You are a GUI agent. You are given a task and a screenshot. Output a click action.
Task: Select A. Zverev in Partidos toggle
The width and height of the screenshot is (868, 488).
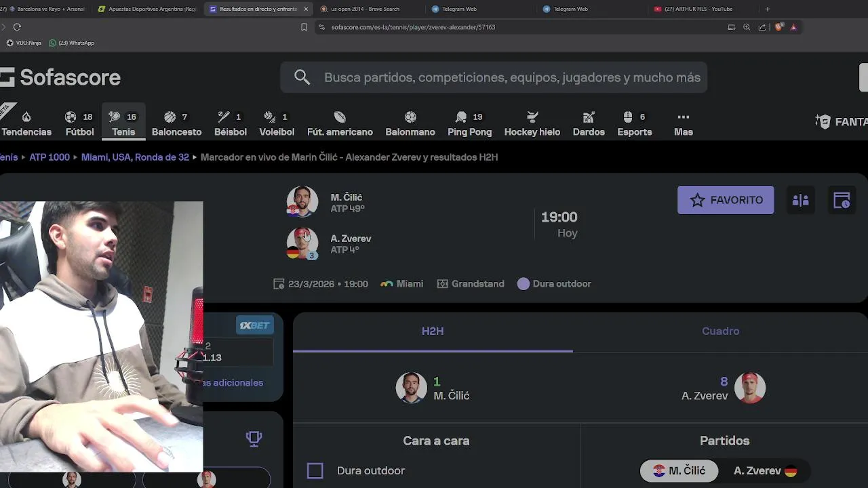pyautogui.click(x=765, y=470)
